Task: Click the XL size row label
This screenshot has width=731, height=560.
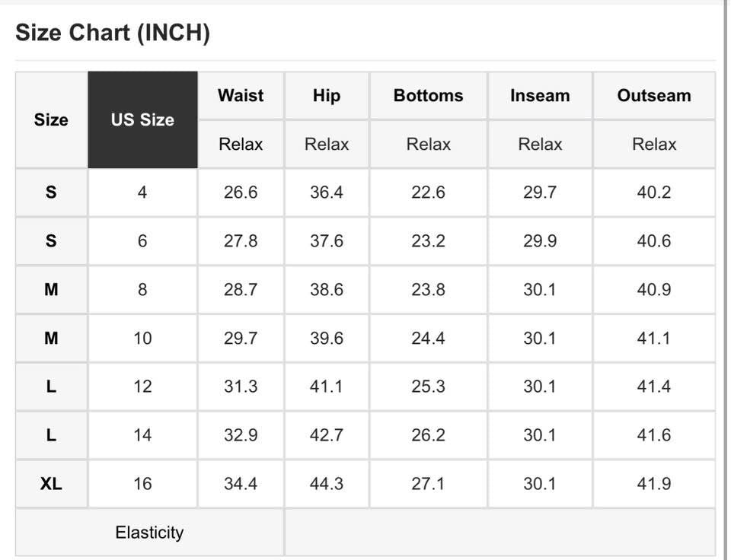Action: [x=51, y=483]
